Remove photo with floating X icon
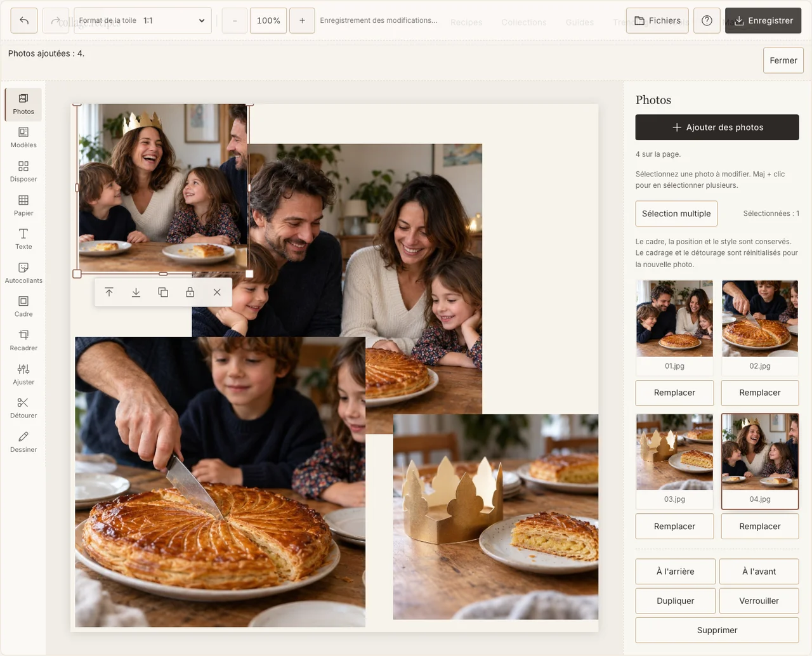 point(217,292)
